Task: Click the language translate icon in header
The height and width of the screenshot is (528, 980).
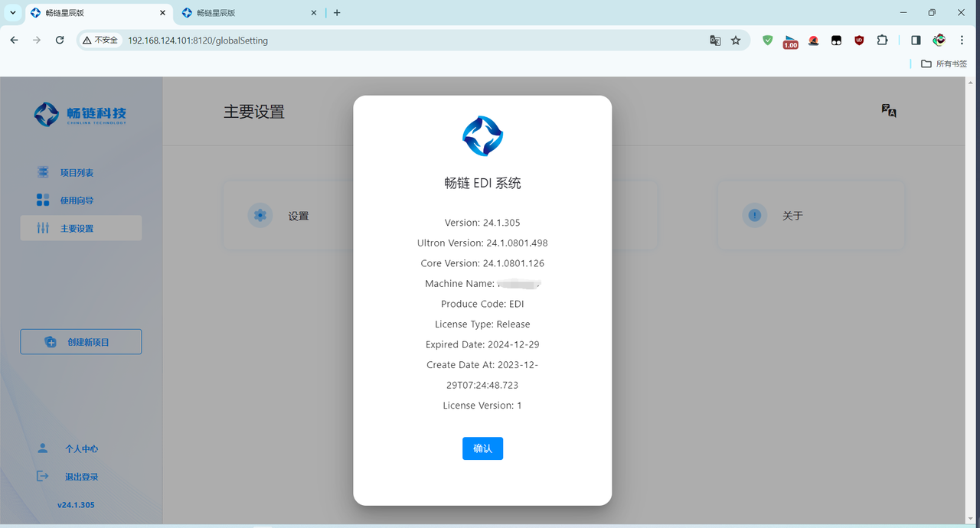Action: point(888,111)
